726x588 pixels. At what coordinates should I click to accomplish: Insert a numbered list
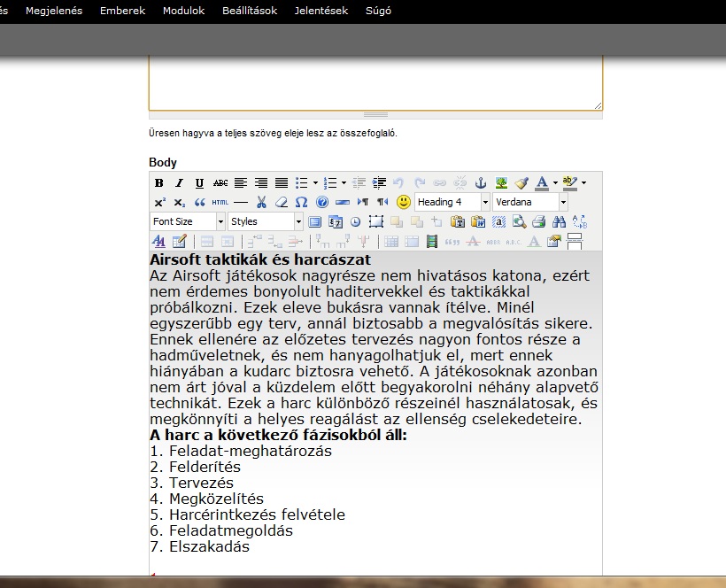click(329, 183)
